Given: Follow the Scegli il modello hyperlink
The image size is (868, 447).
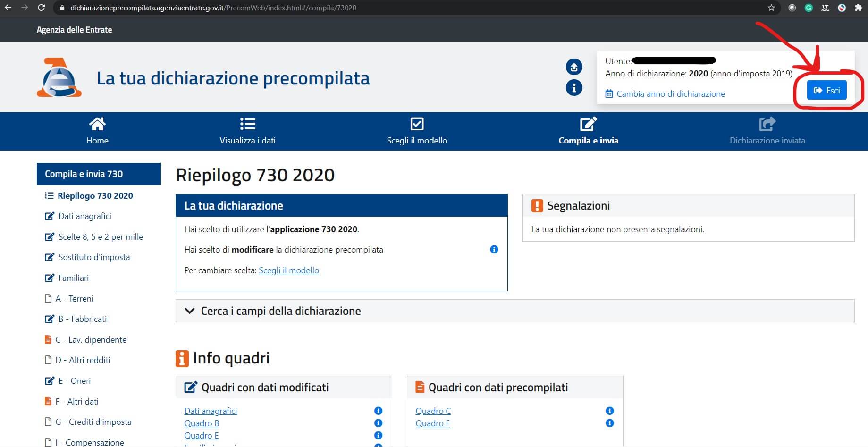Looking at the screenshot, I should 289,270.
